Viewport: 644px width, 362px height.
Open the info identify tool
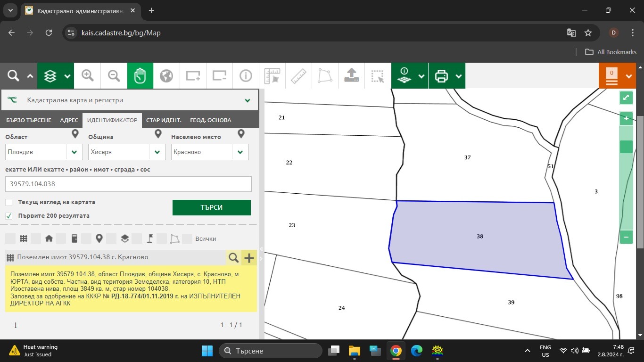click(x=246, y=75)
